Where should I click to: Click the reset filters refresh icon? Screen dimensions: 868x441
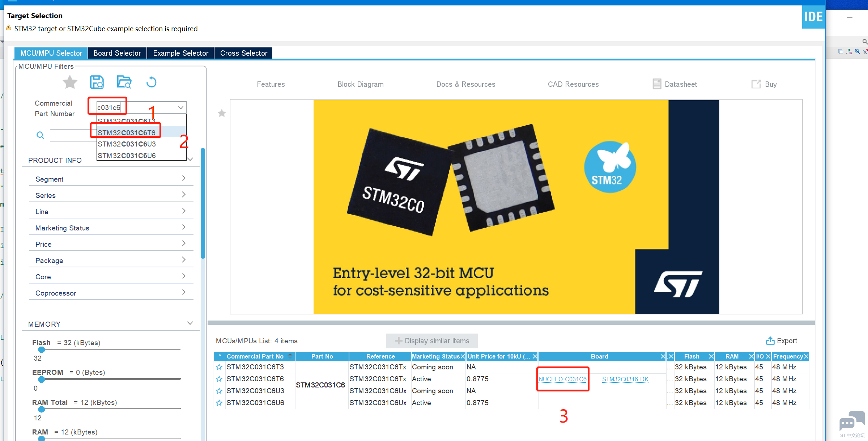click(x=152, y=82)
